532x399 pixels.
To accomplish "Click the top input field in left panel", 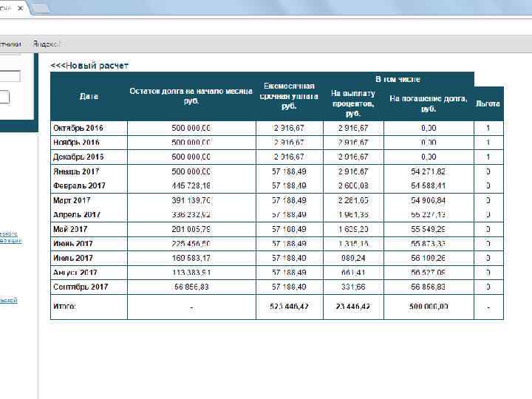I will point(10,76).
